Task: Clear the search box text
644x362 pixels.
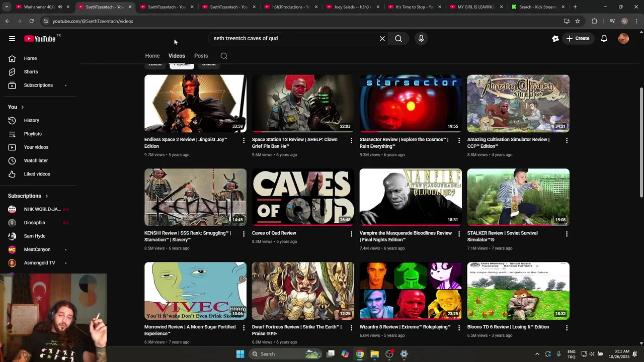Action: tap(382, 38)
